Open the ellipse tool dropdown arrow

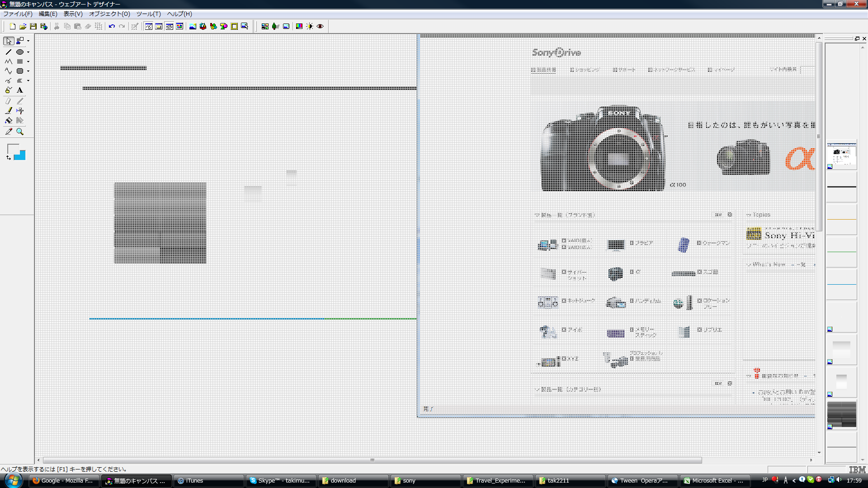coord(28,52)
